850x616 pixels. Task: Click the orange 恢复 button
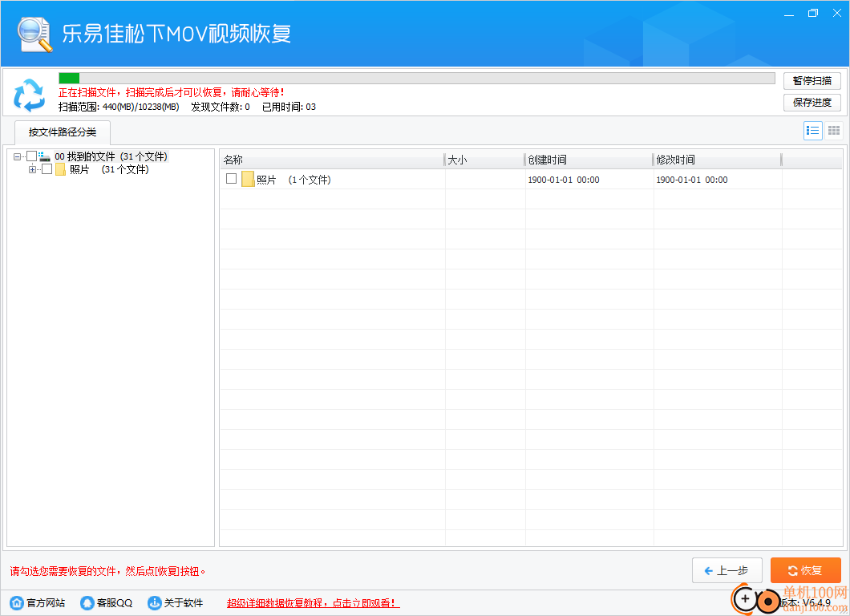coord(806,570)
